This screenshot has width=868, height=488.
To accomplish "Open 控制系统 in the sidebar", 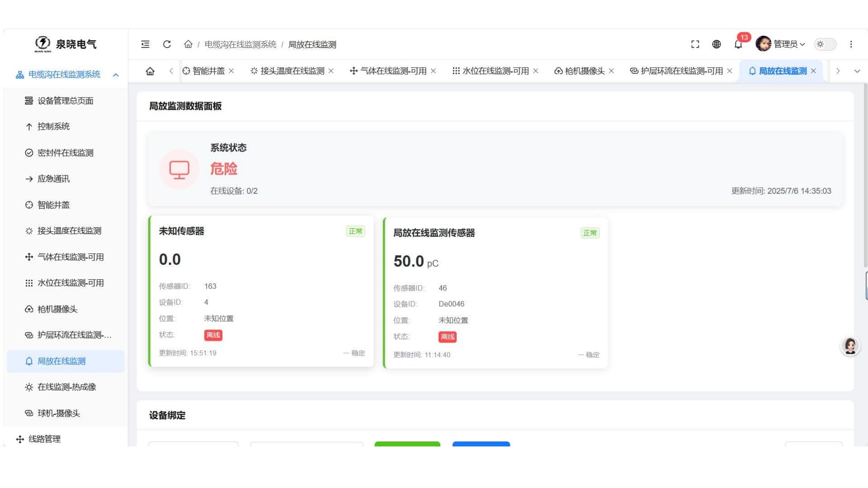I will click(x=66, y=127).
